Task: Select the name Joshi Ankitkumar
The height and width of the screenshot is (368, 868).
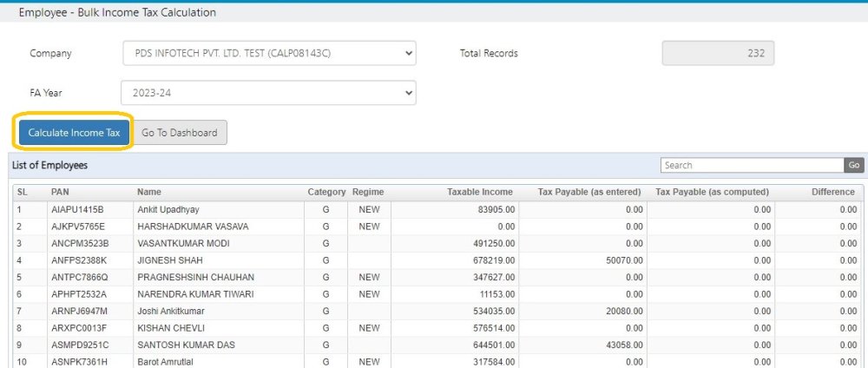Action: [169, 311]
